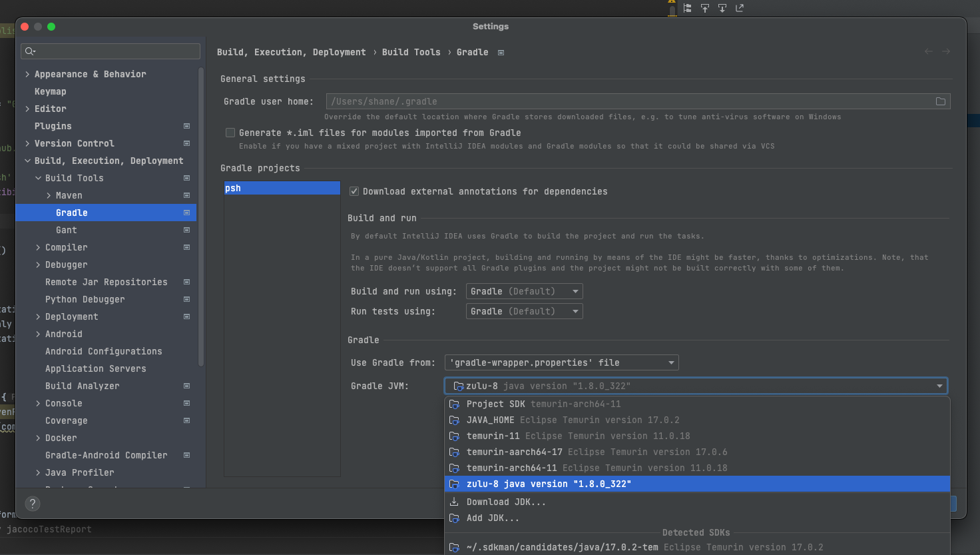
Task: Click the download icon beside Download JDK
Action: (454, 502)
